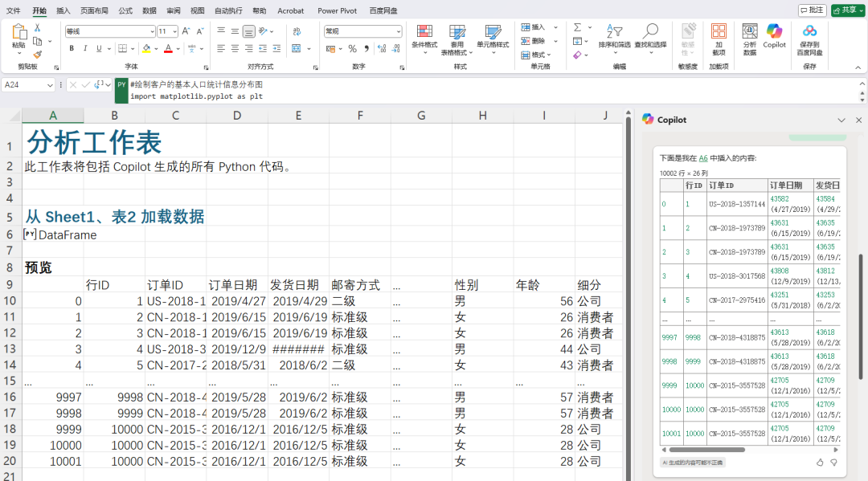Toggle bold formatting
Image resolution: width=868 pixels, height=481 pixels.
(72, 48)
